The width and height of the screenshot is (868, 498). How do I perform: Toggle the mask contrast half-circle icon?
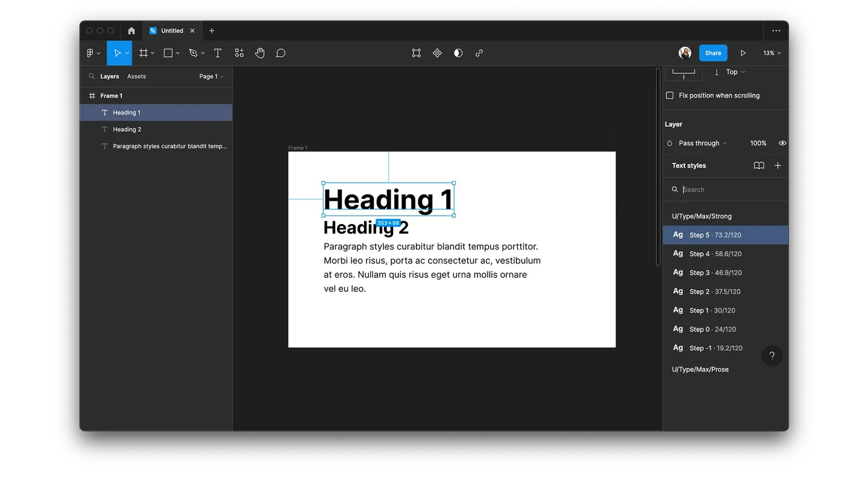(x=458, y=53)
